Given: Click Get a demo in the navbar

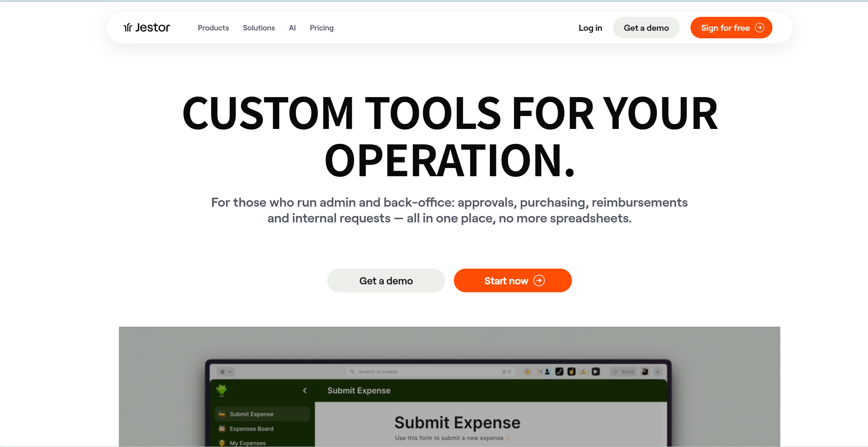Looking at the screenshot, I should 646,28.
